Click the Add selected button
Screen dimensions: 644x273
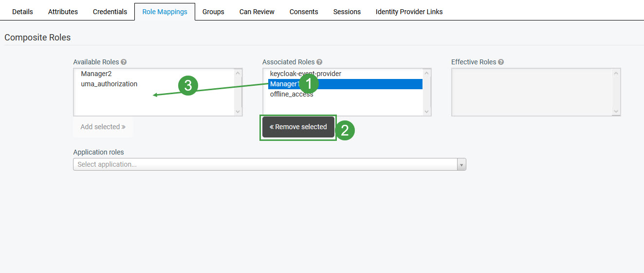point(103,127)
